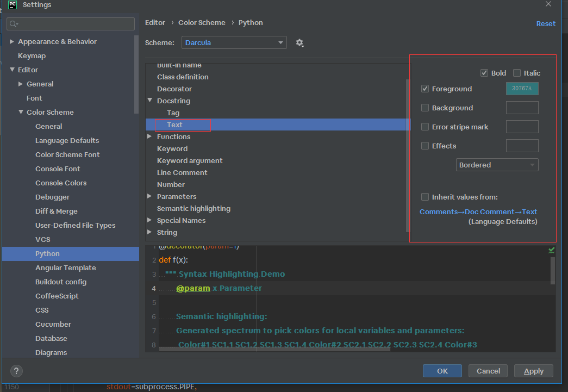
Task: Collapse the Docstring node arrow
Action: 149,101
